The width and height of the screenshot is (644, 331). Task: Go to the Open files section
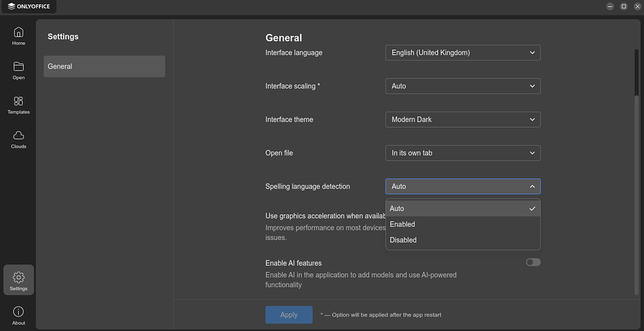(19, 70)
